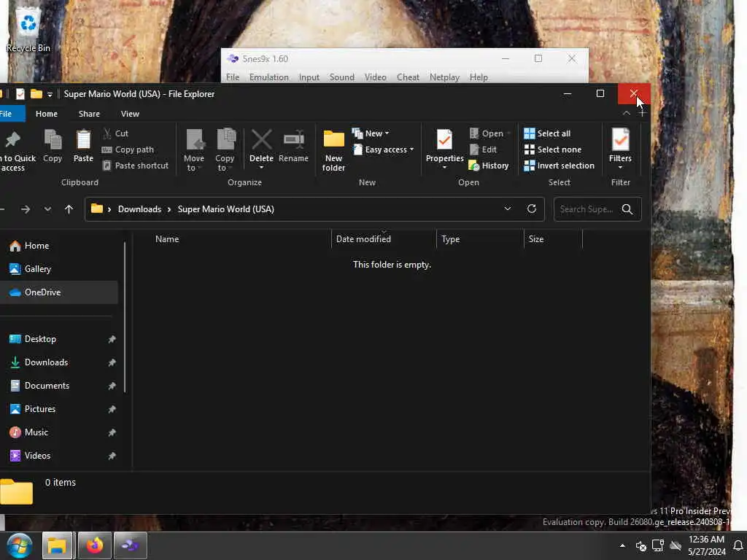This screenshot has width=747, height=560.
Task: Click the Paste clipboard icon
Action: point(83,140)
